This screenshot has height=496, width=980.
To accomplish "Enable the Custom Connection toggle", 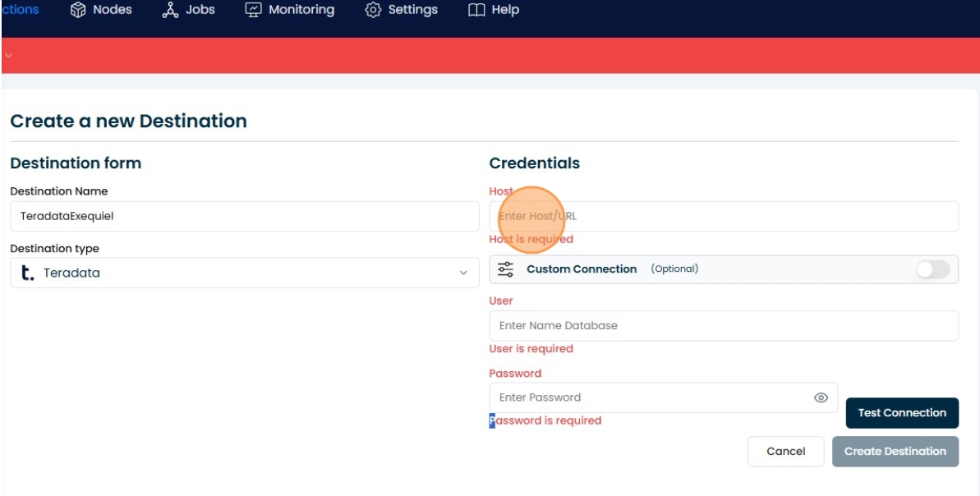I will point(932,269).
